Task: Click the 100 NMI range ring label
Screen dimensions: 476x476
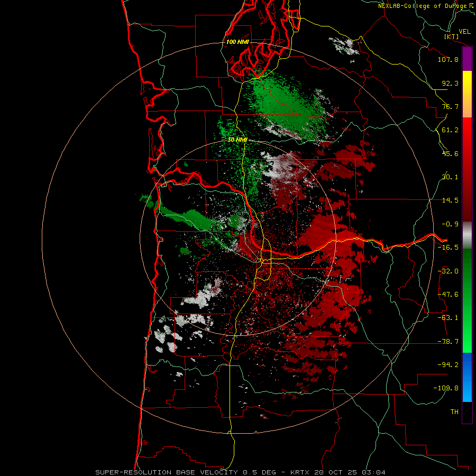Action: tap(237, 42)
